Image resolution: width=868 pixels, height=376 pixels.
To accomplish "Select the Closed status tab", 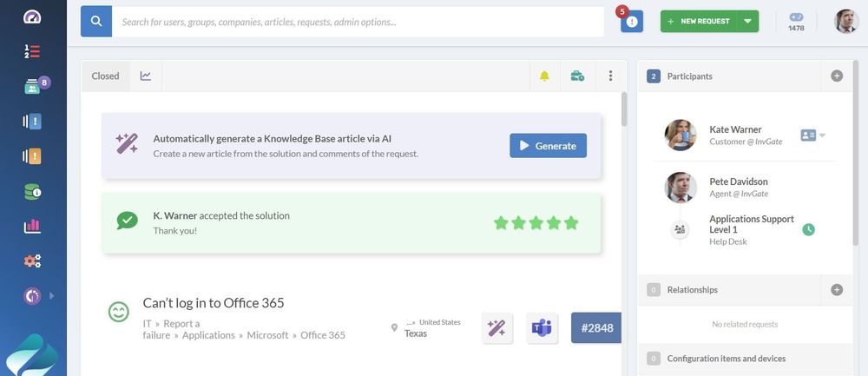I will pyautogui.click(x=105, y=76).
